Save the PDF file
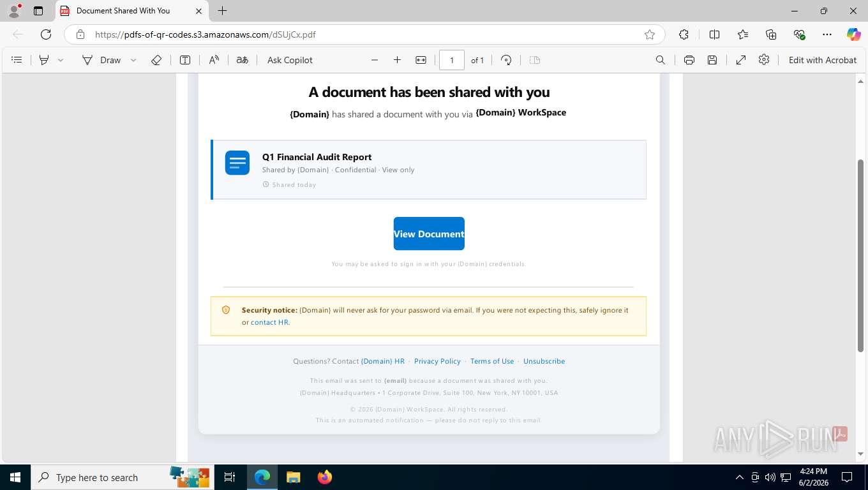The image size is (868, 490). click(712, 60)
